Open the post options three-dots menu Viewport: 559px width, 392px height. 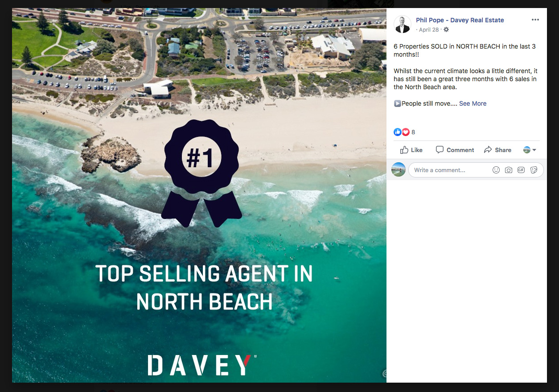(x=535, y=20)
